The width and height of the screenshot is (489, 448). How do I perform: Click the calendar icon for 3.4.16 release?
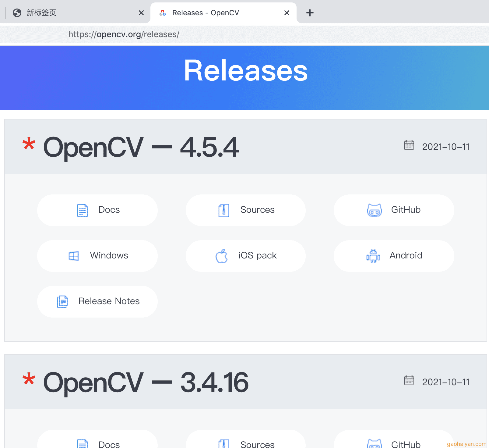point(409,381)
